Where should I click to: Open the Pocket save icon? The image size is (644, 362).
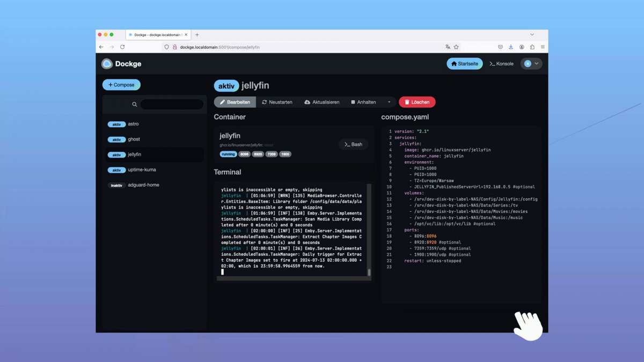click(x=500, y=47)
